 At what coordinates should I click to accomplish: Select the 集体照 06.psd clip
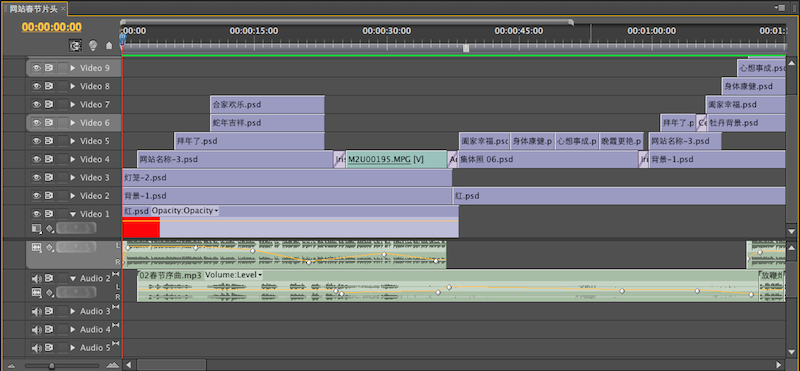tap(549, 159)
